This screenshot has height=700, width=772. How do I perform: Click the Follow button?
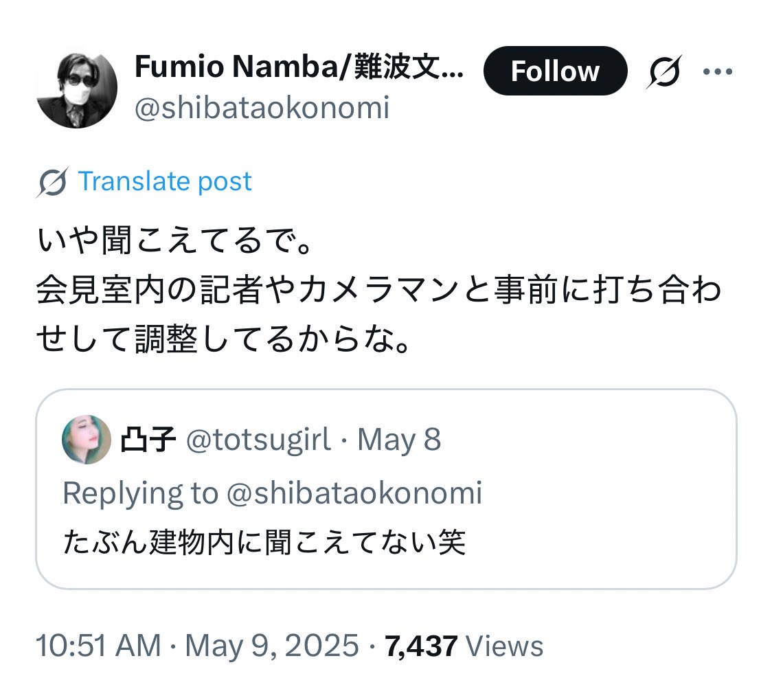coord(555,71)
